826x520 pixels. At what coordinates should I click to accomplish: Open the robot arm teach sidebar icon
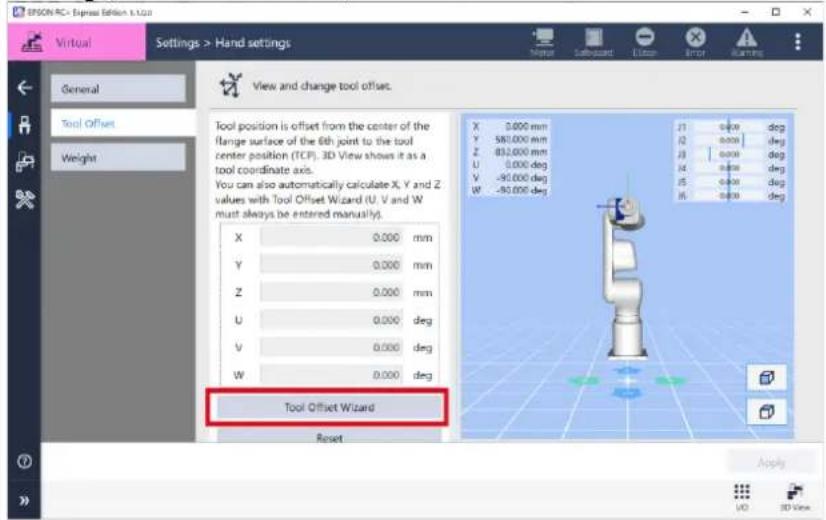coord(24,162)
